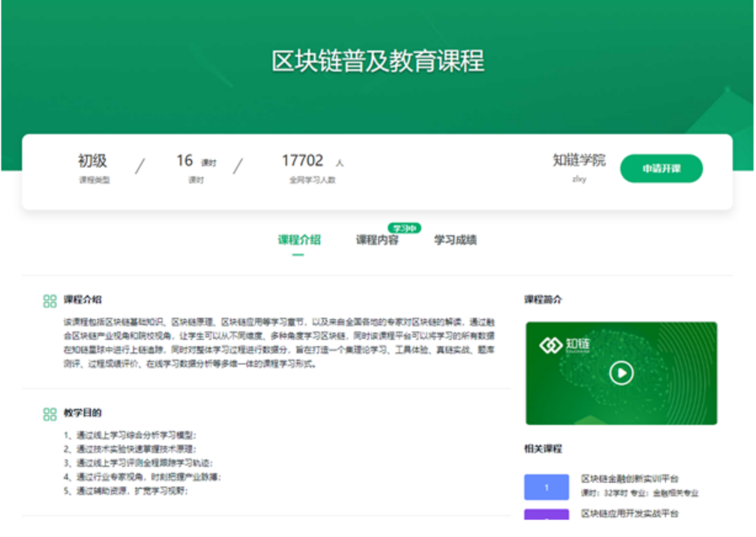The image size is (756, 537).
Task: Click the zlxy username under 知链学院
Action: pyautogui.click(x=579, y=179)
